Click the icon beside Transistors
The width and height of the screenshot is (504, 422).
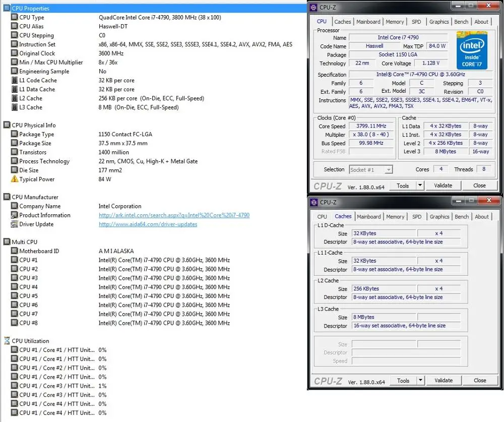(x=15, y=152)
